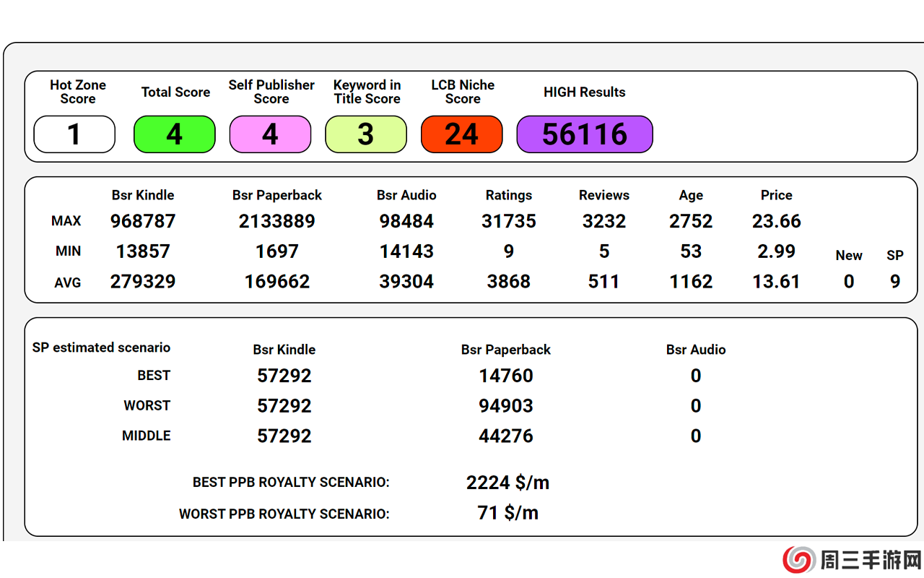Select the BEST Bsr Paperback value 14760
This screenshot has width=924, height=578.
[506, 376]
